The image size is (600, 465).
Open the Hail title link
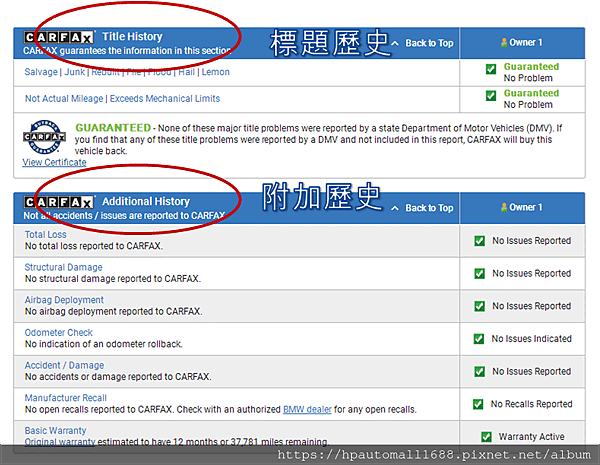(187, 72)
